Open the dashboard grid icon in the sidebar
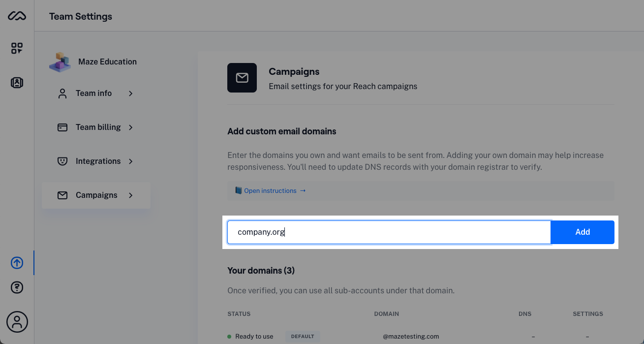This screenshot has height=344, width=644. pos(16,48)
